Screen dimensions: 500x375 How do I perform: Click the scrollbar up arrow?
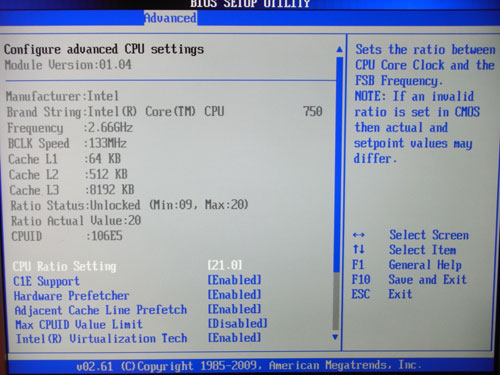(x=339, y=50)
